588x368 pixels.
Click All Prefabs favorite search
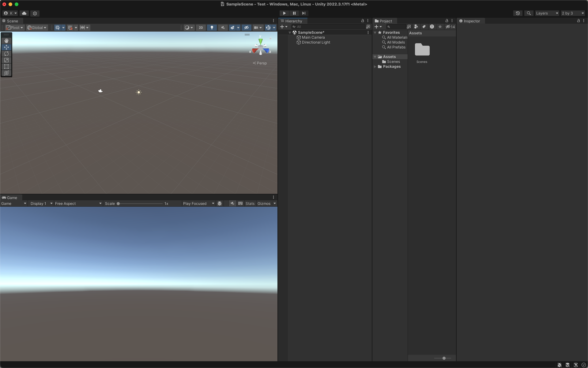[396, 47]
